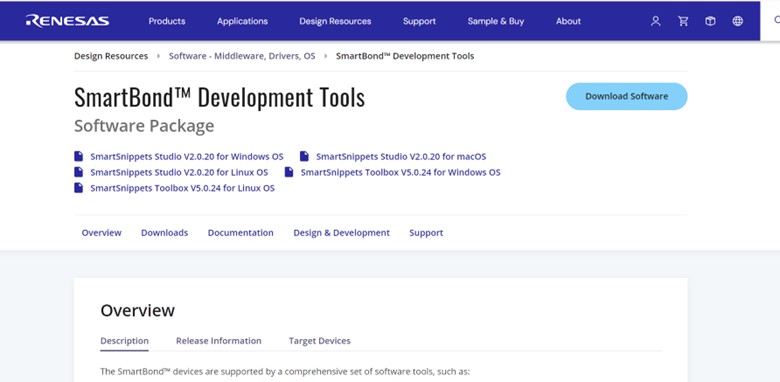Download SmartSnippets Studio V2.0.20 for Linux OS
The image size is (780, 382).
pos(179,173)
